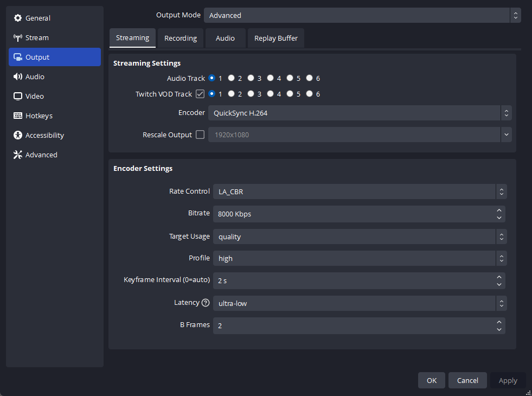Click the Audio speaker icon in sidebar
This screenshot has width=532, height=396.
pos(18,76)
